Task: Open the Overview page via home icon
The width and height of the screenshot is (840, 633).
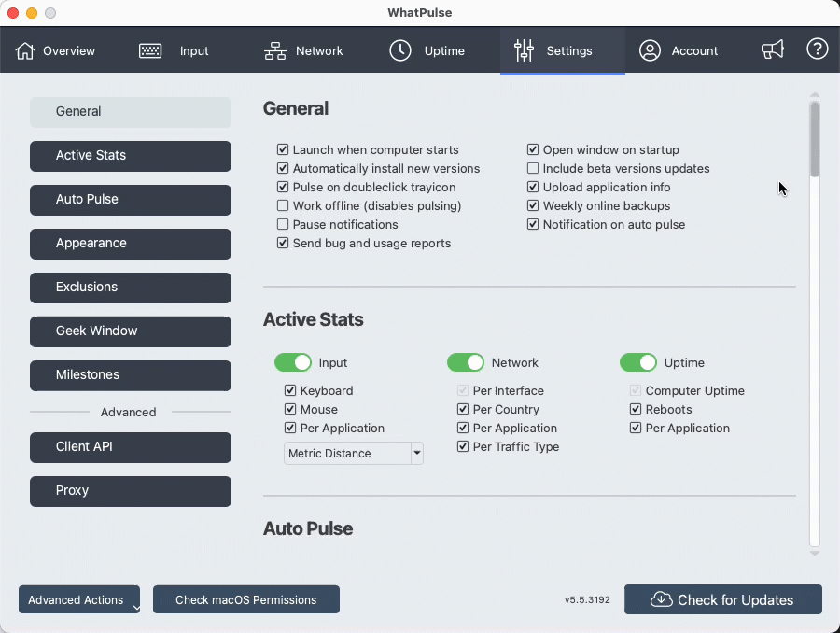Action: (x=28, y=50)
